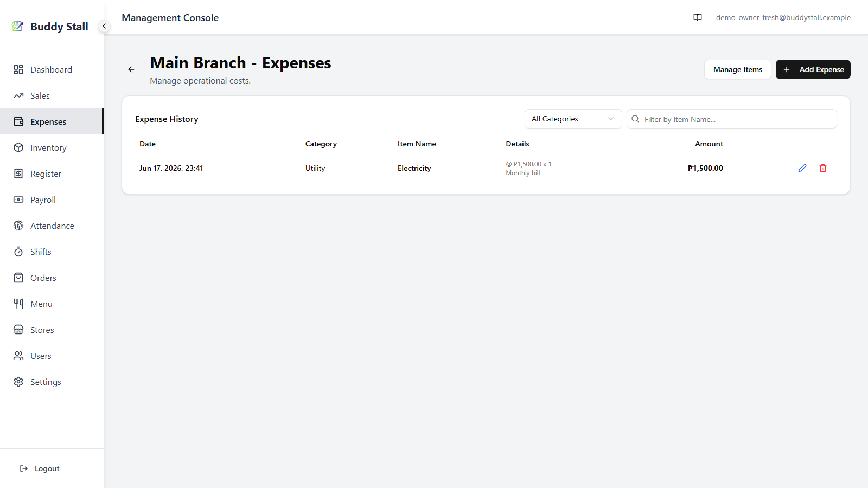Click the ₱1,500.00 amount value
Screen dimensions: 868x488
[x=705, y=168]
